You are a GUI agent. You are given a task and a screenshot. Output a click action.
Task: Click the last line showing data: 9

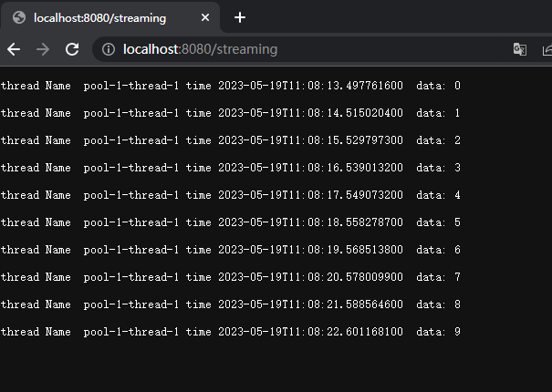click(231, 332)
